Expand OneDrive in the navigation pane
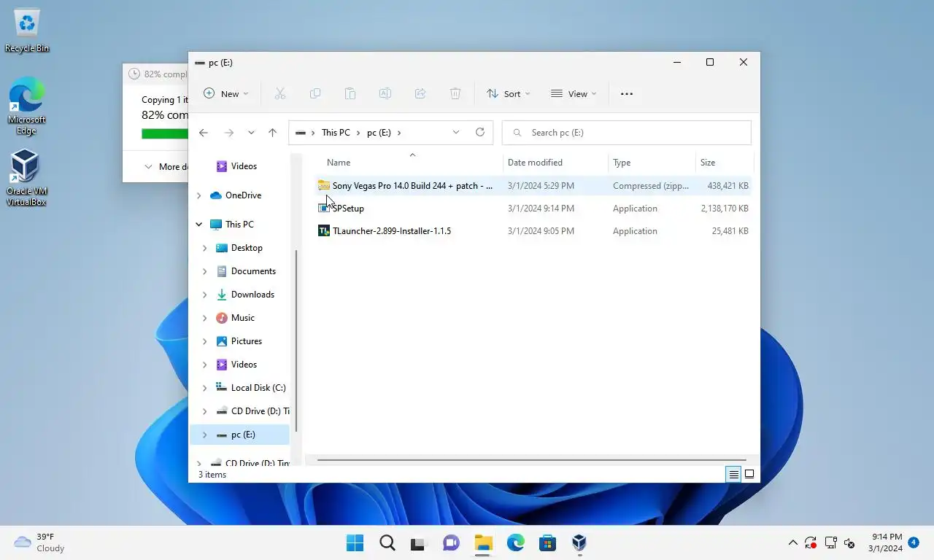The height and width of the screenshot is (560, 934). tap(198, 195)
